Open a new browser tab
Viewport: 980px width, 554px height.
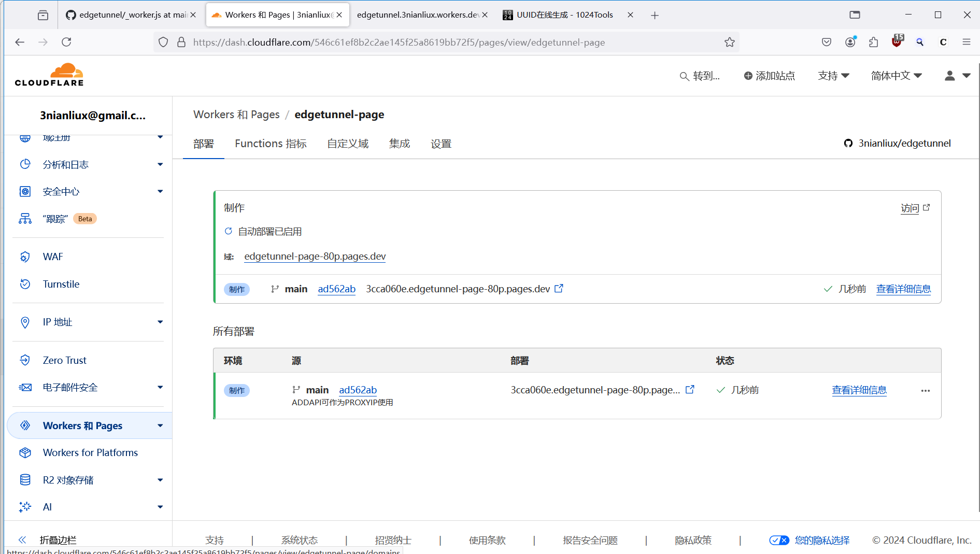tap(655, 15)
